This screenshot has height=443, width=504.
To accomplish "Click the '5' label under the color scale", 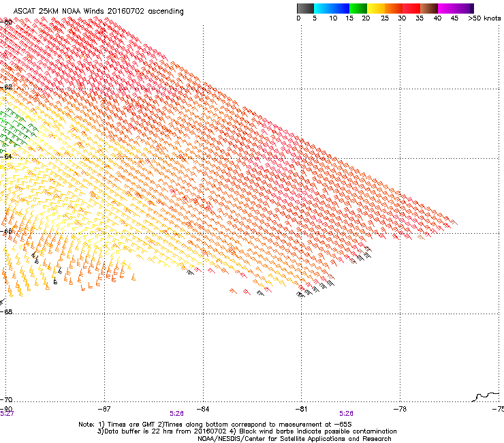I will pos(315,18).
